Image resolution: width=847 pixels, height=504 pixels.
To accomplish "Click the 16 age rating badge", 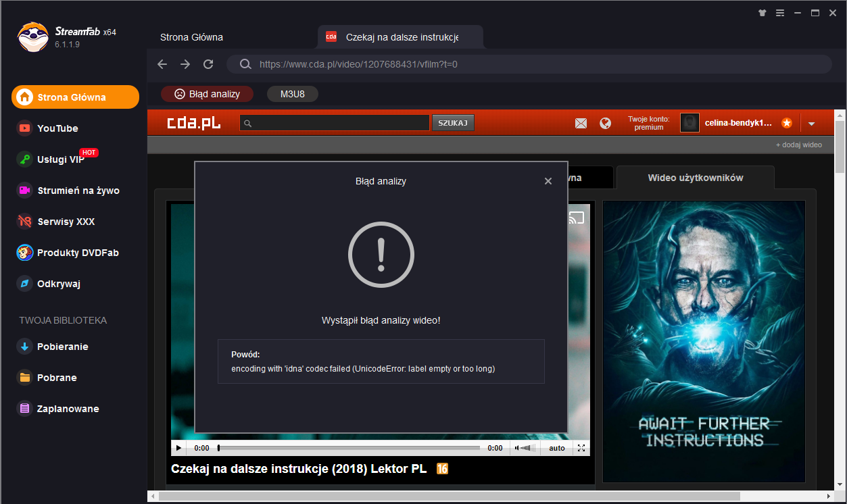I will coord(443,469).
